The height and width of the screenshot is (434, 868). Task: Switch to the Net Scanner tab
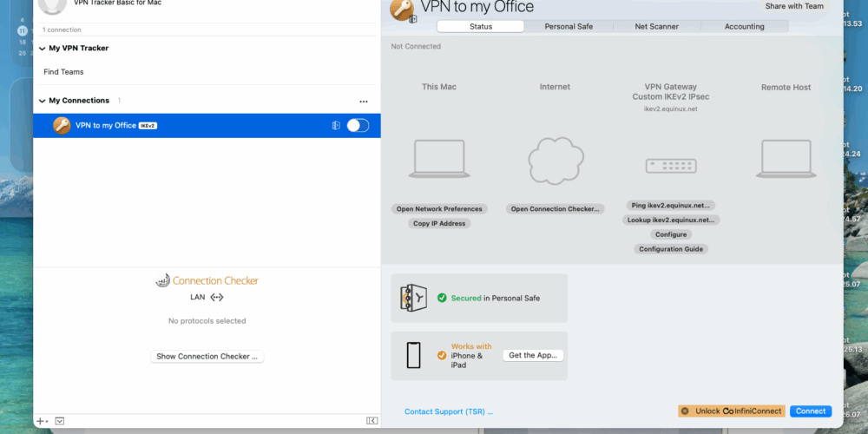[x=656, y=27]
